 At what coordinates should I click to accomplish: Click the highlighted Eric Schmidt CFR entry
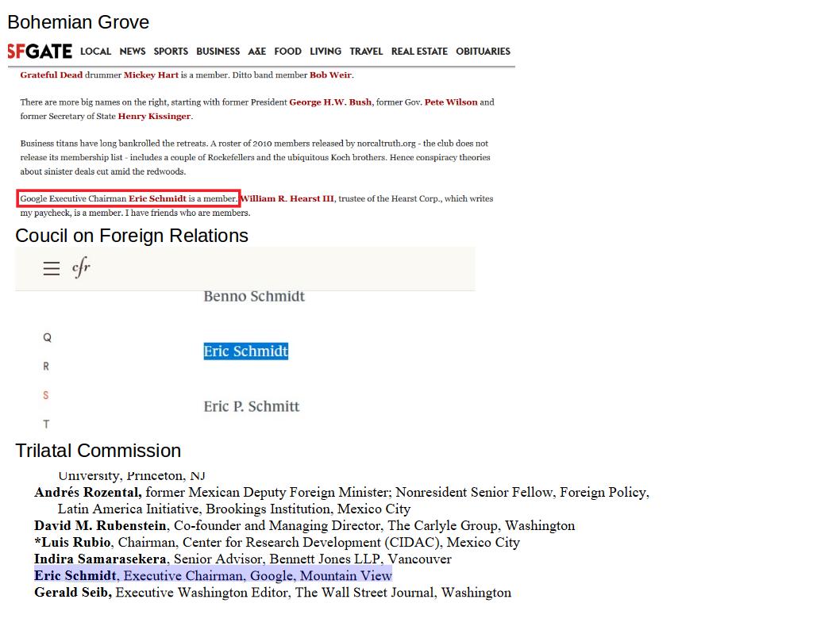[x=246, y=351]
